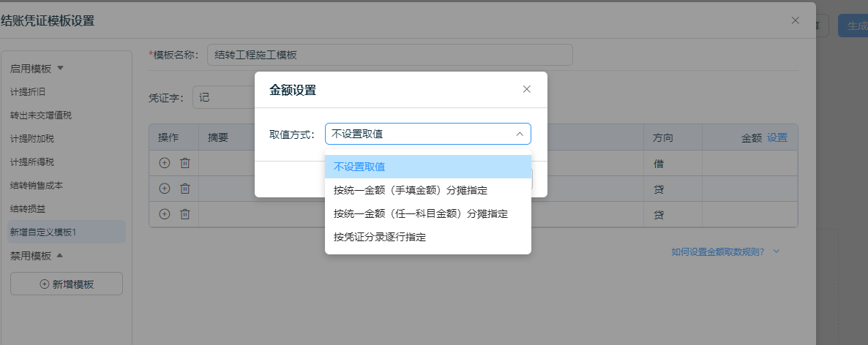Viewport: 868px width, 345px height.
Task: Click add-row icon in second entry row
Action: pos(165,189)
